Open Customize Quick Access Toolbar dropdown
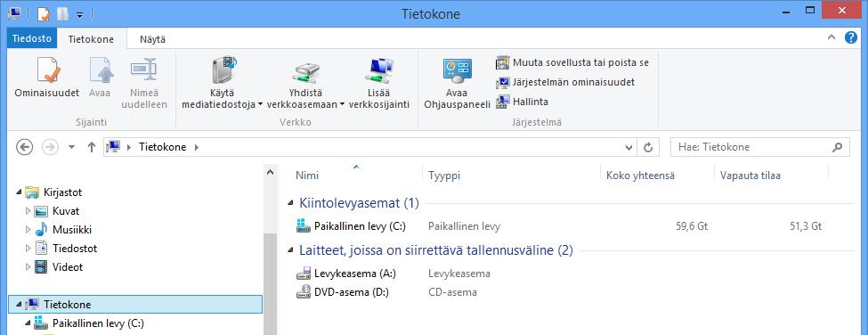 point(80,15)
